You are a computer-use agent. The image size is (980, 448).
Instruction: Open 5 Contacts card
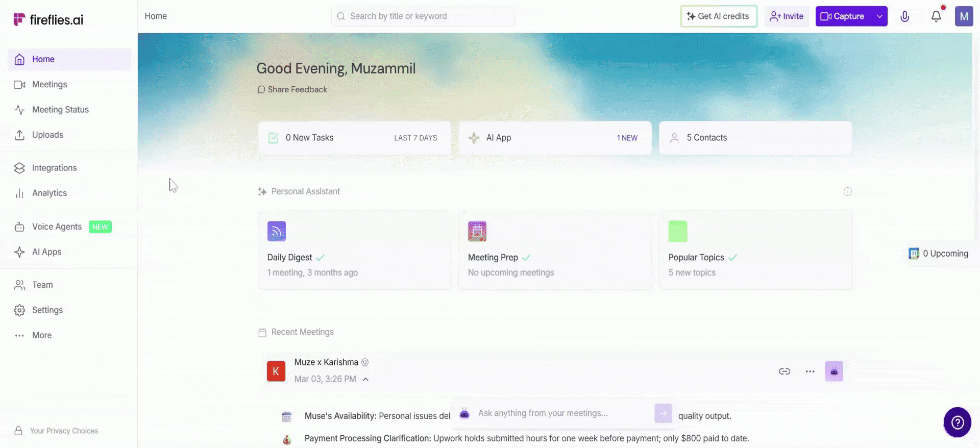point(755,138)
